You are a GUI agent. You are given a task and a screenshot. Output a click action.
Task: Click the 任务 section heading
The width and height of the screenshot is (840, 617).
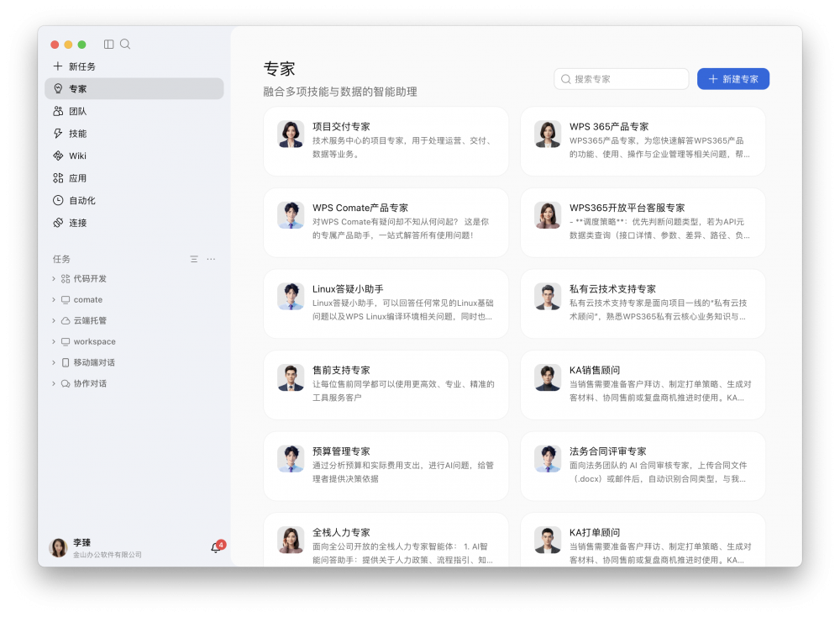[x=61, y=259]
